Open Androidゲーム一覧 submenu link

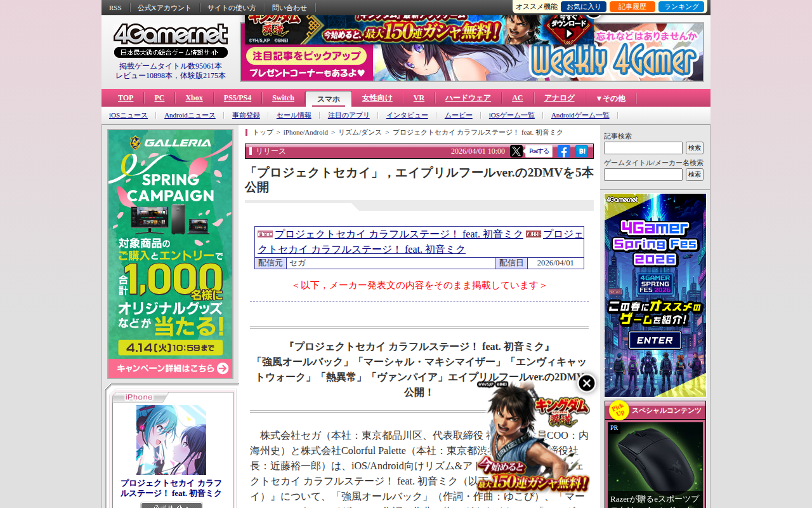click(x=580, y=115)
